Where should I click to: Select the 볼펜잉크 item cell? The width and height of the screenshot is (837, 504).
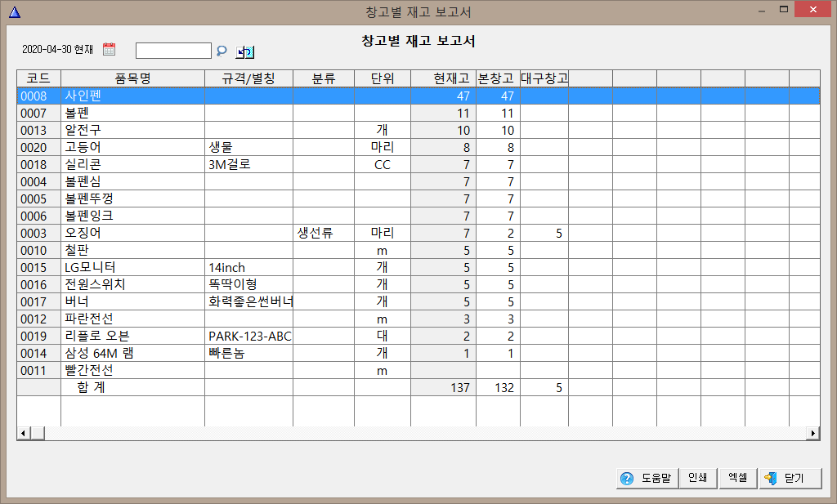pyautogui.click(x=133, y=216)
